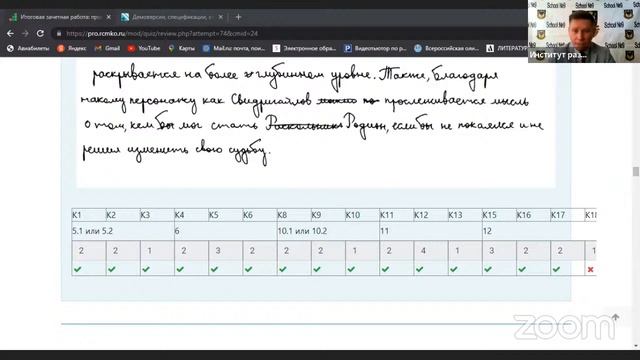Click the score 3 under K5
This screenshot has height=360, width=640.
pyautogui.click(x=218, y=251)
